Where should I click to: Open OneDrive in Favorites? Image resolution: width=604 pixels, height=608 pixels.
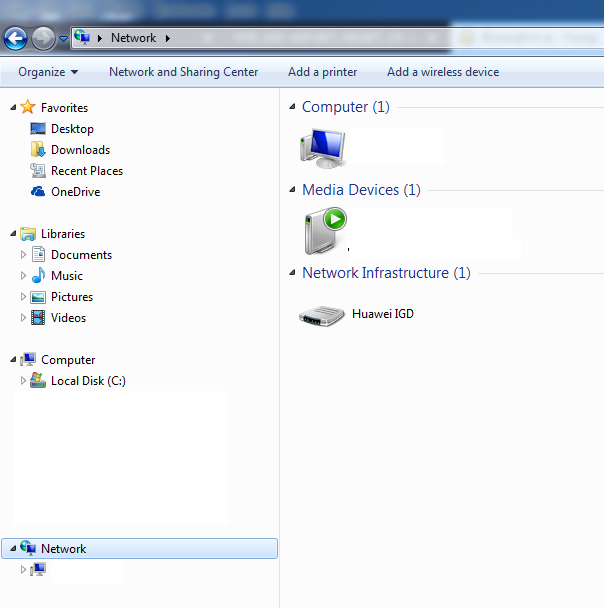(76, 192)
